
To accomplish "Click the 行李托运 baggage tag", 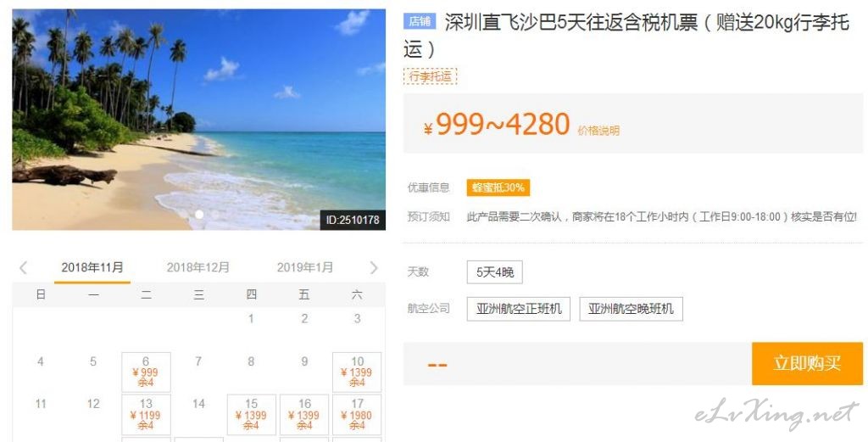I will (x=430, y=76).
